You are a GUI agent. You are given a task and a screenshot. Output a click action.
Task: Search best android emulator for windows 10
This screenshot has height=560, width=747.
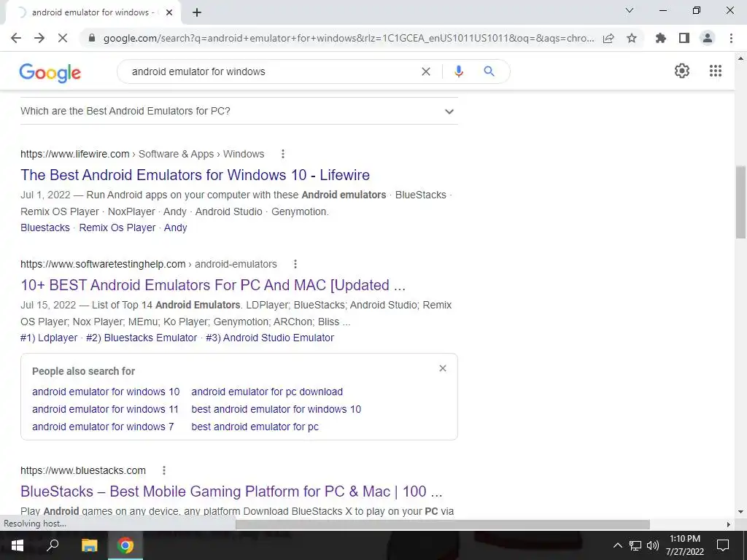tap(276, 409)
